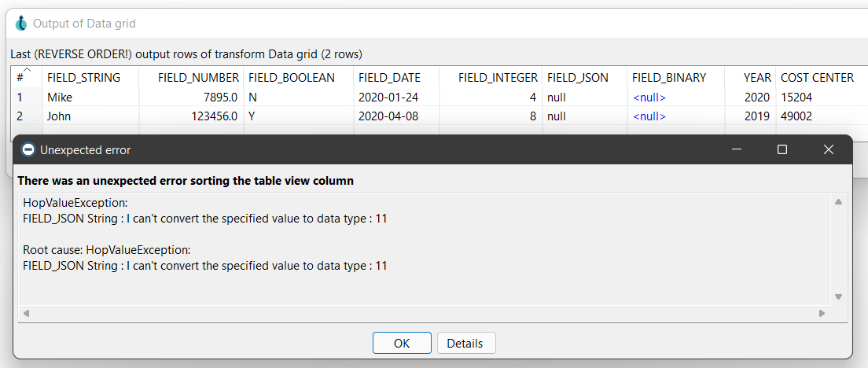Maximize the Unexpected error dialog
The height and width of the screenshot is (368, 868).
782,149
